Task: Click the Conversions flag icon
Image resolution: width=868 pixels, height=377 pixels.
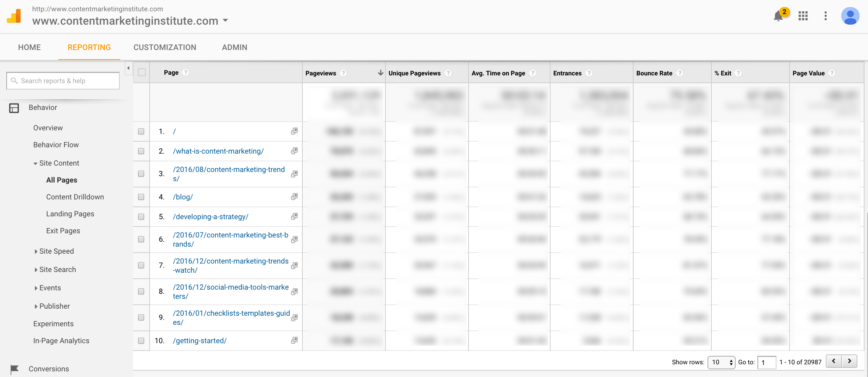Action: pos(14,369)
